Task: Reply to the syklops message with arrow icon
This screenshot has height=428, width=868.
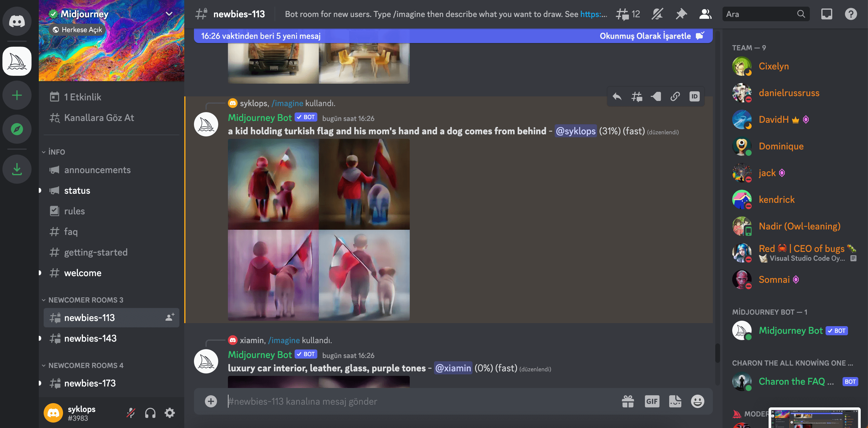Action: click(x=617, y=97)
